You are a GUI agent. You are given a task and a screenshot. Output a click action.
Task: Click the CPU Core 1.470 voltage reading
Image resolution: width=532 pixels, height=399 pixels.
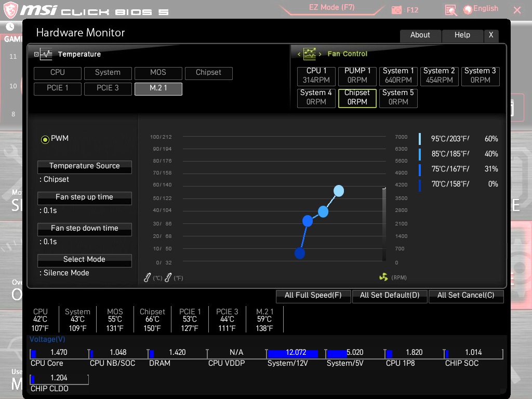point(59,353)
